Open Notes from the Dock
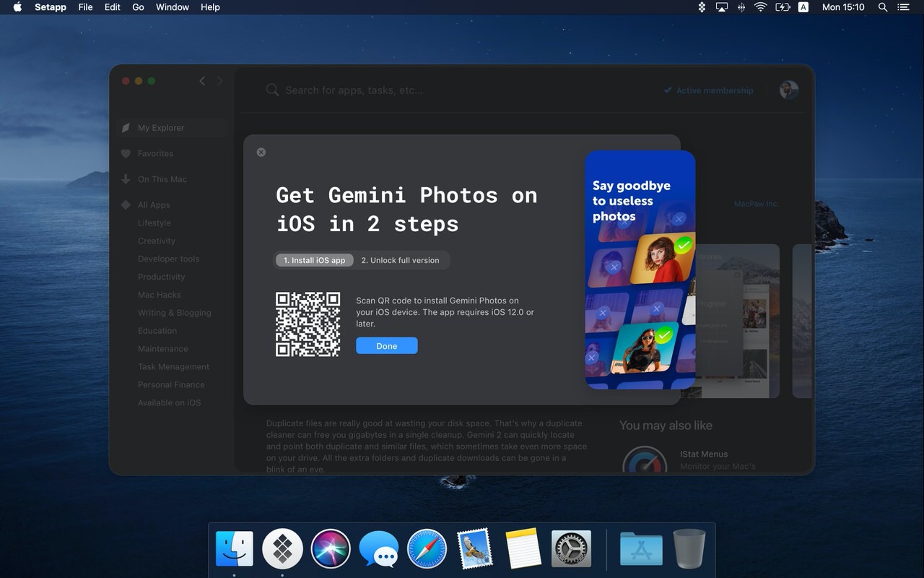Viewport: 924px width, 578px height. click(x=523, y=549)
